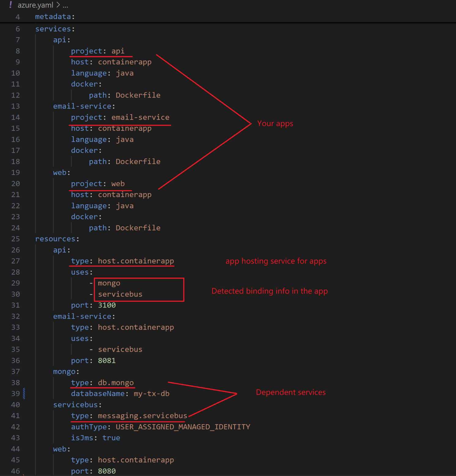Click port value 8080 on line 46

click(107, 471)
